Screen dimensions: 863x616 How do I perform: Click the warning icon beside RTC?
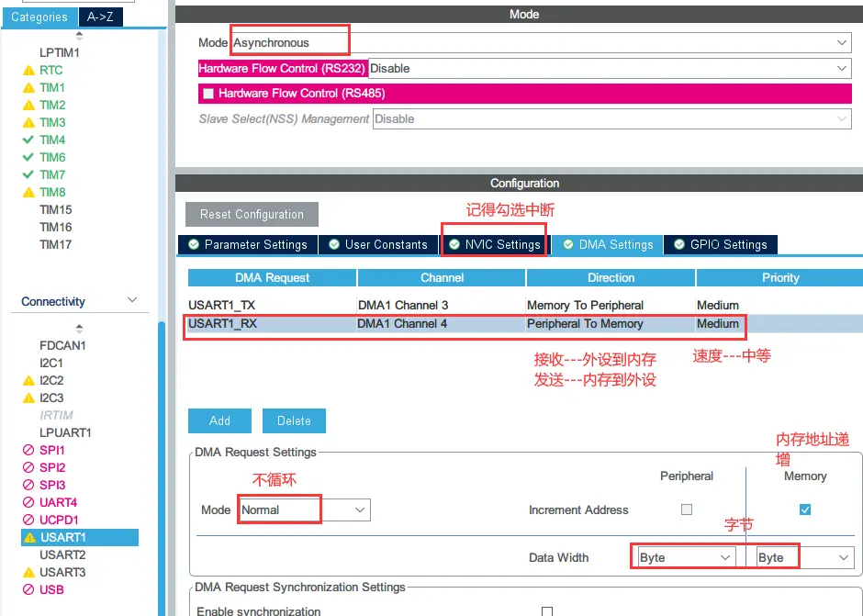coord(28,71)
